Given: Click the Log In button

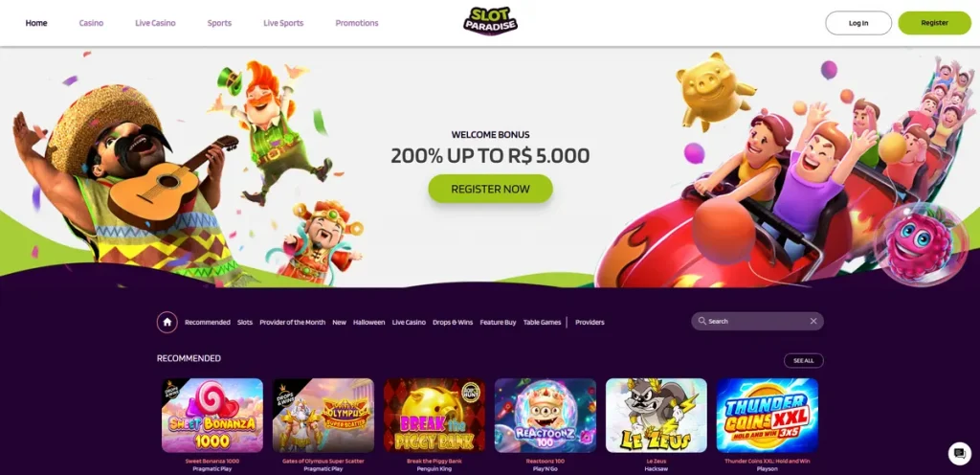Looking at the screenshot, I should coord(858,23).
